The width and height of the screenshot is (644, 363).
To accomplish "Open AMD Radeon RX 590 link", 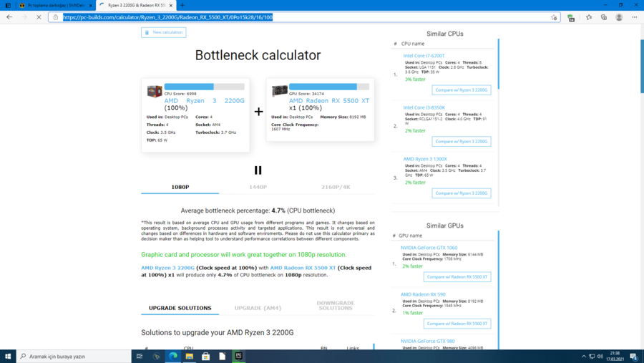I will pyautogui.click(x=423, y=294).
